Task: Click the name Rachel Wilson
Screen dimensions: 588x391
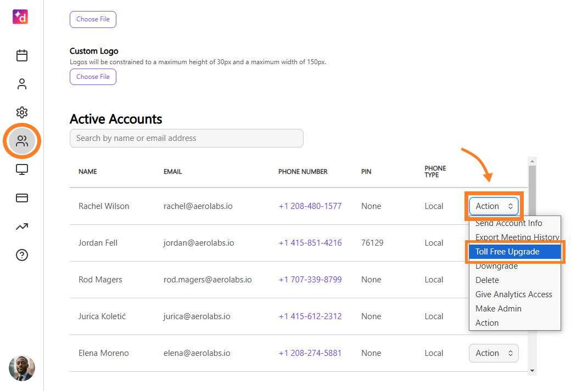Action: click(104, 206)
